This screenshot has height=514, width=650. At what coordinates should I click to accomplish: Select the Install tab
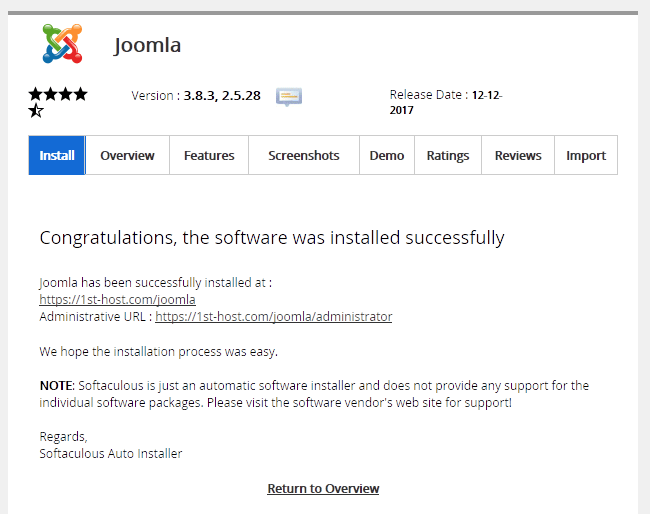click(x=57, y=155)
